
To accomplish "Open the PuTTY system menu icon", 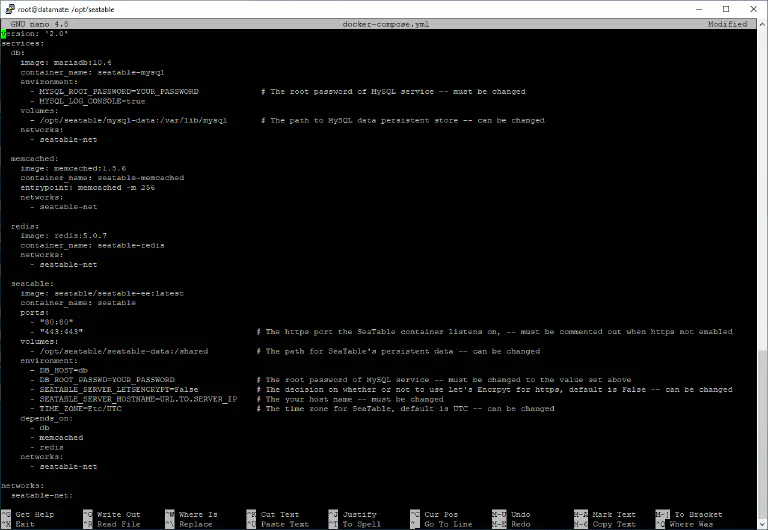I will point(9,9).
